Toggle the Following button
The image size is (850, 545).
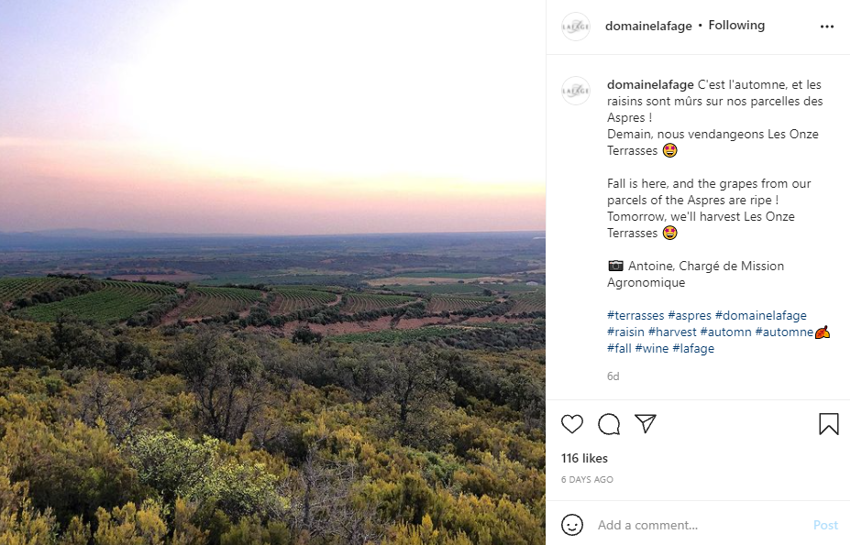pyautogui.click(x=736, y=26)
